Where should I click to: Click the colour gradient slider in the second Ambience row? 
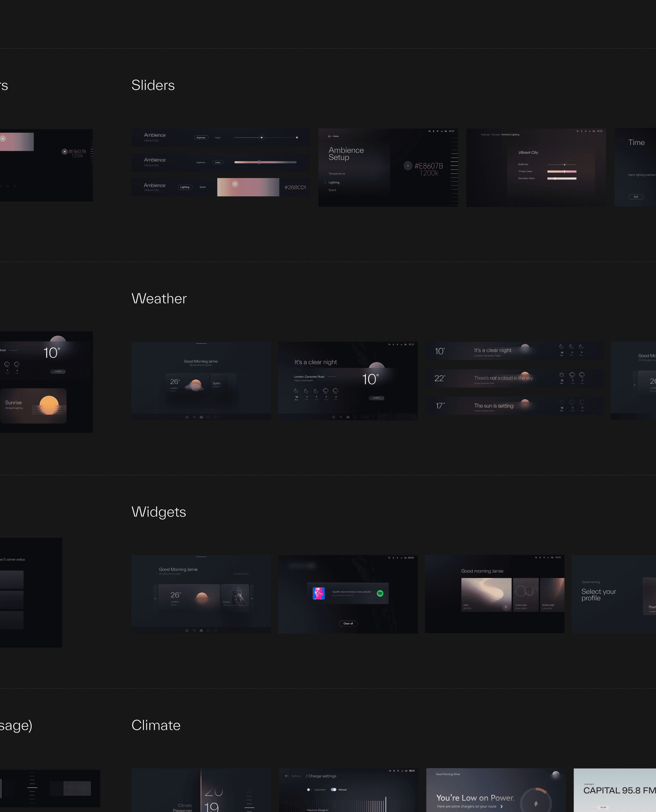click(x=265, y=162)
